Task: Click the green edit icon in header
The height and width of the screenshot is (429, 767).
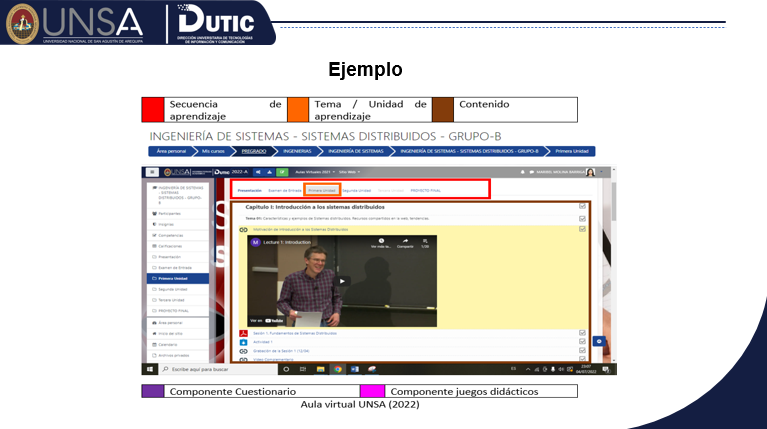Action: (282, 172)
